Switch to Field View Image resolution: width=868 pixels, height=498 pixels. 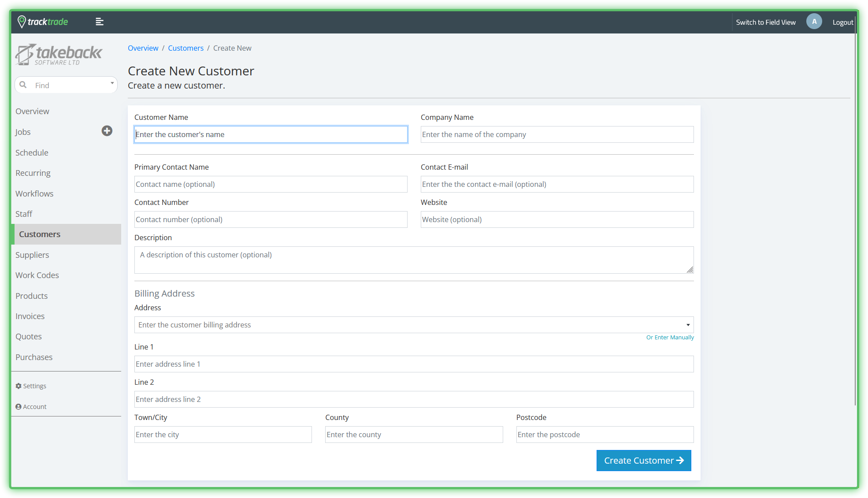(x=765, y=22)
